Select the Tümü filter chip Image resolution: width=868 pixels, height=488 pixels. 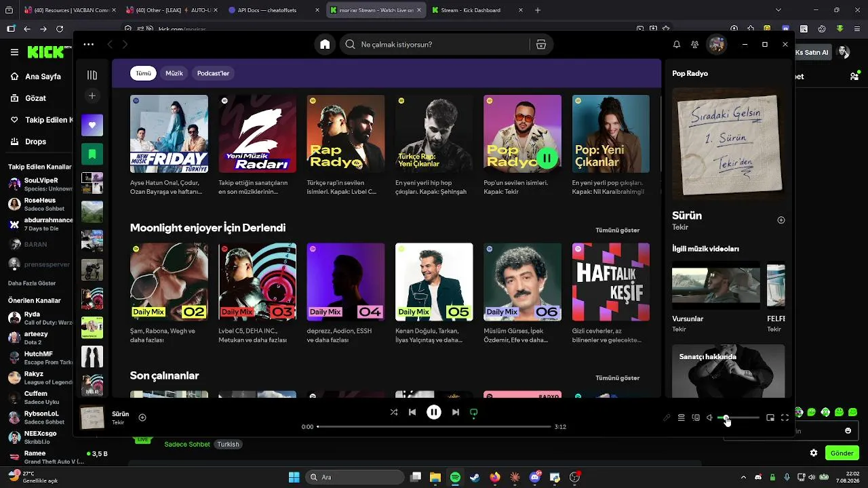(x=144, y=73)
